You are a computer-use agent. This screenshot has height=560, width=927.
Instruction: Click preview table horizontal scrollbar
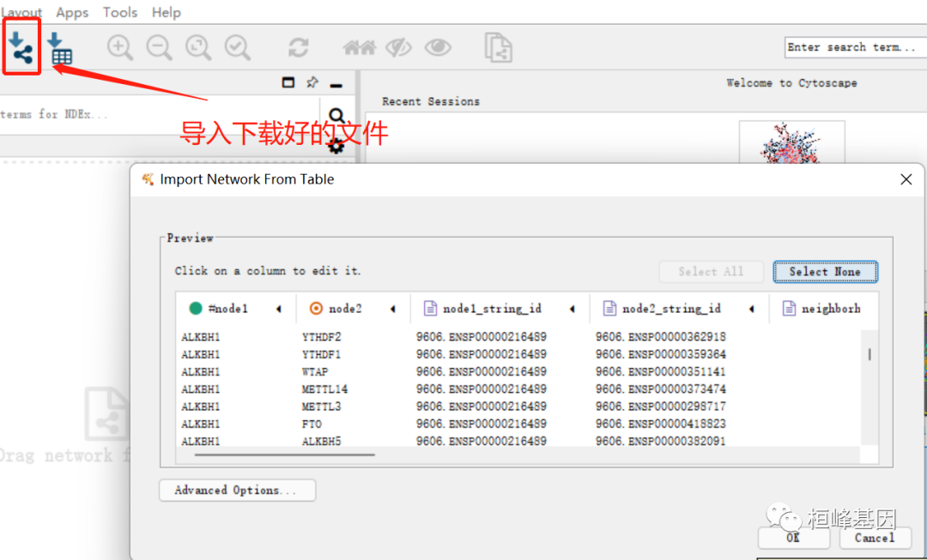pyautogui.click(x=285, y=455)
